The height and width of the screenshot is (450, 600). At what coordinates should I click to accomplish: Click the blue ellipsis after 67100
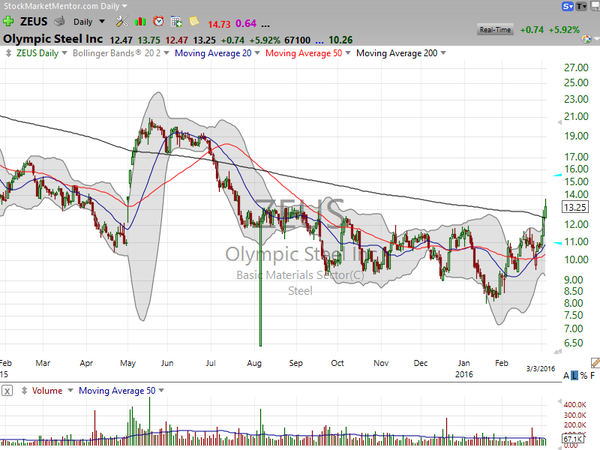coord(319,41)
